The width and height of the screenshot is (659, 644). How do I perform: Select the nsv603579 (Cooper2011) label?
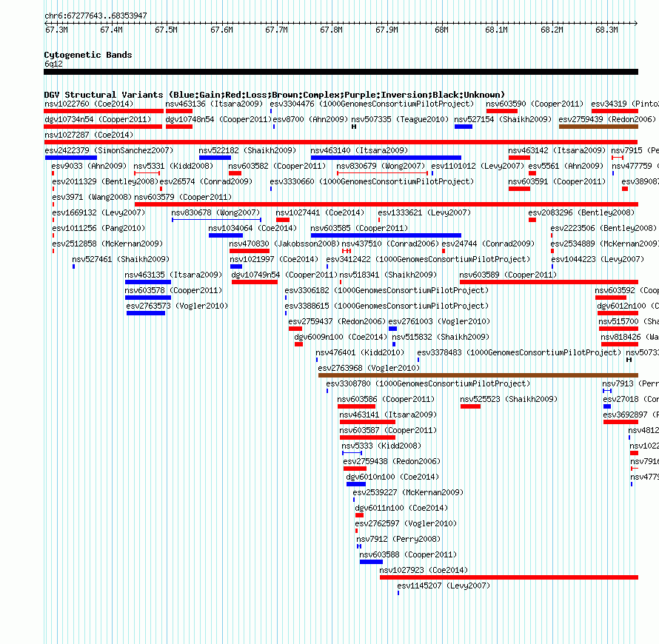pos(183,197)
